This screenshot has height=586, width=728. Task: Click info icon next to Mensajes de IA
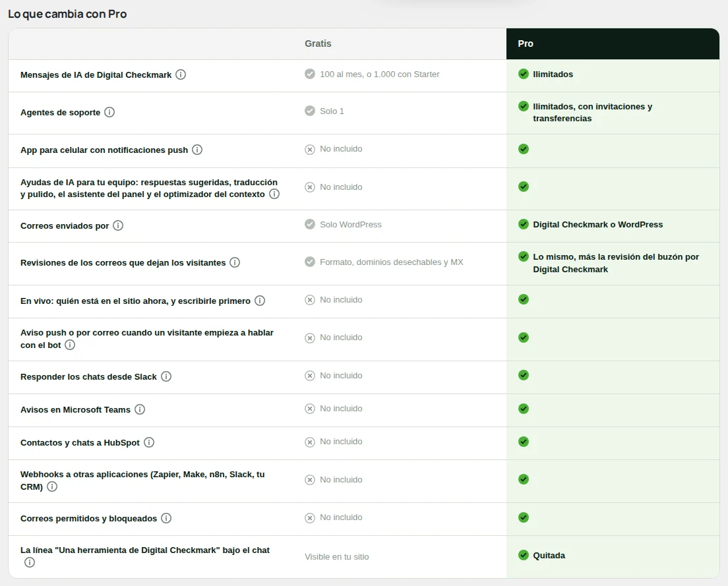pyautogui.click(x=181, y=74)
